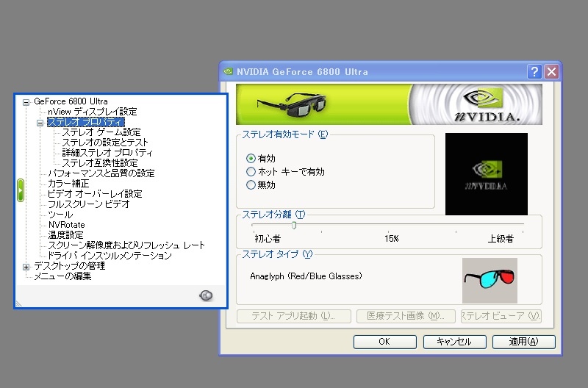Select the 無効 radio button
Viewport: 588px width, 388px height.
251,185
